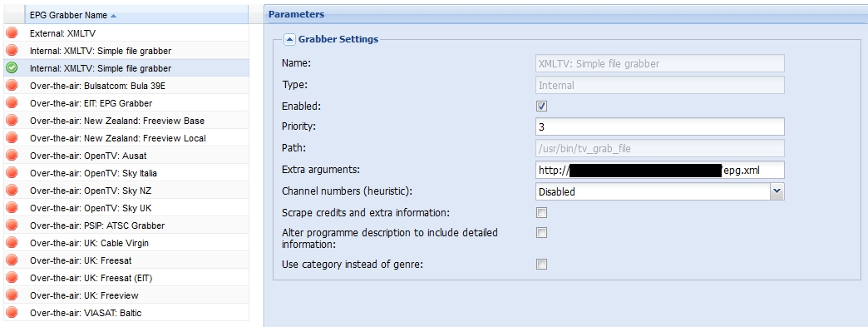868x327 pixels.
Task: Select Over-the-air: OpenTV: Sky Italia row
Action: pos(126,173)
